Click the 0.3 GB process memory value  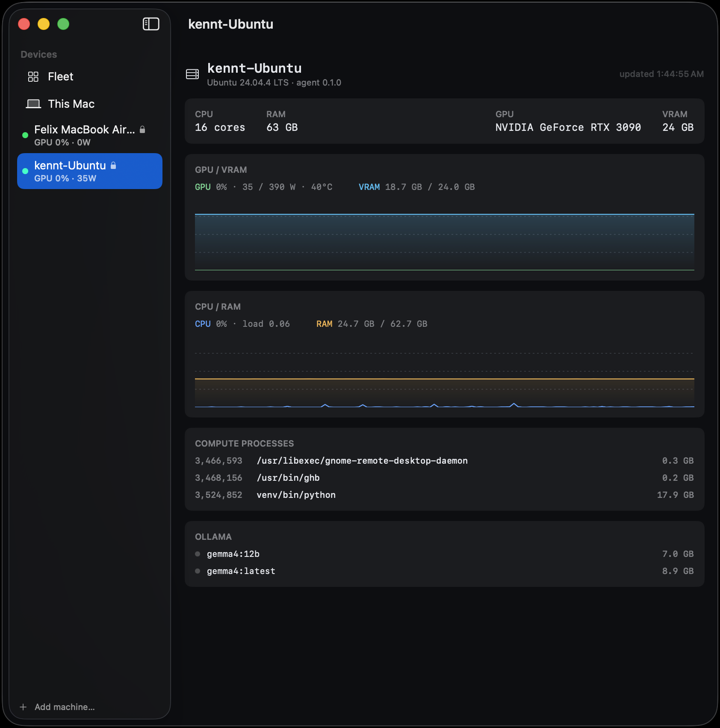[678, 461]
